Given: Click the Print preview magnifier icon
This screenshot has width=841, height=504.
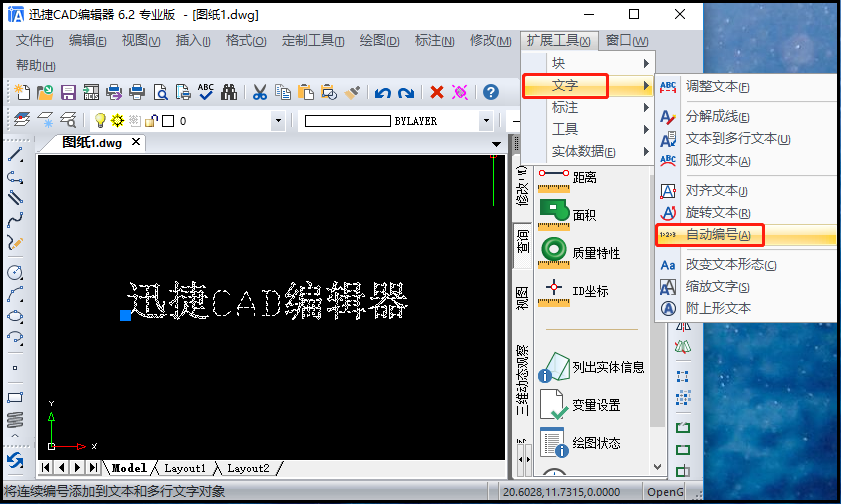Looking at the screenshot, I should point(160,92).
